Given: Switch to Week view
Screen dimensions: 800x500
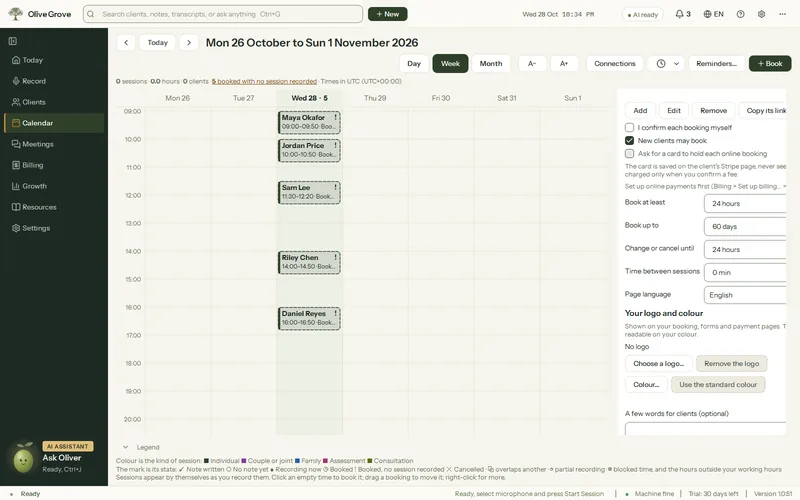Looking at the screenshot, I should click(451, 64).
